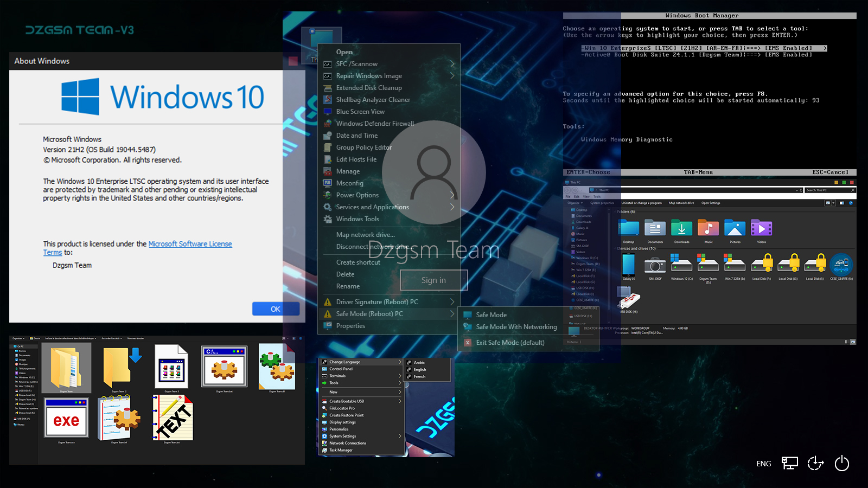868x488 pixels.
Task: Open FileLocator Pro
Action: pos(344,408)
